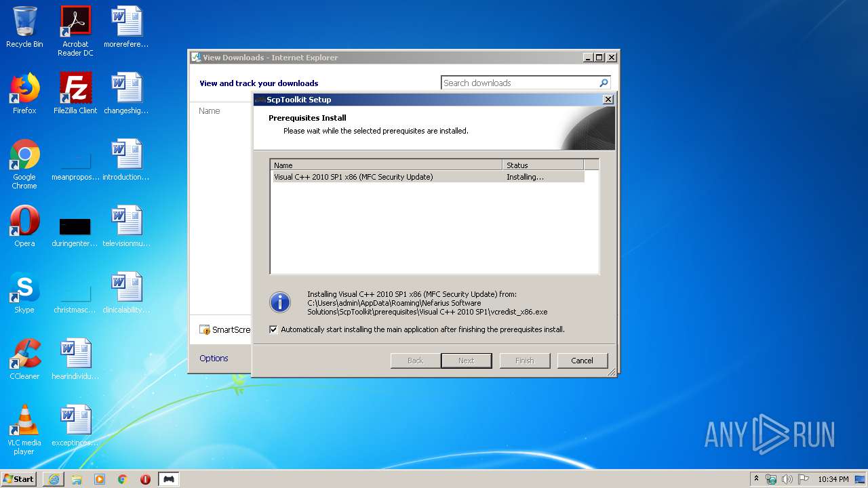Launch VLC media player shortcut
Image resolution: width=868 pixels, height=488 pixels.
(x=24, y=430)
